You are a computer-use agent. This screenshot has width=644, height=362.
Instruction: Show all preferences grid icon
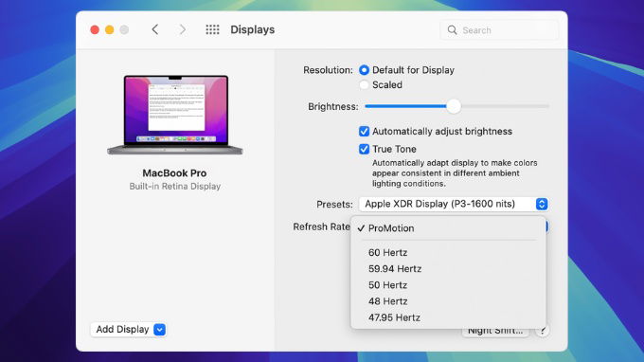click(x=212, y=29)
